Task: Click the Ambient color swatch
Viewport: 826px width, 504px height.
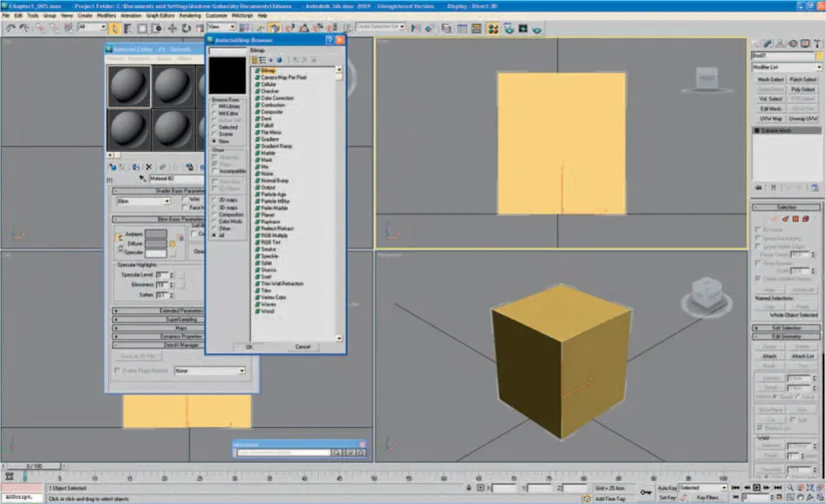Action: [156, 234]
